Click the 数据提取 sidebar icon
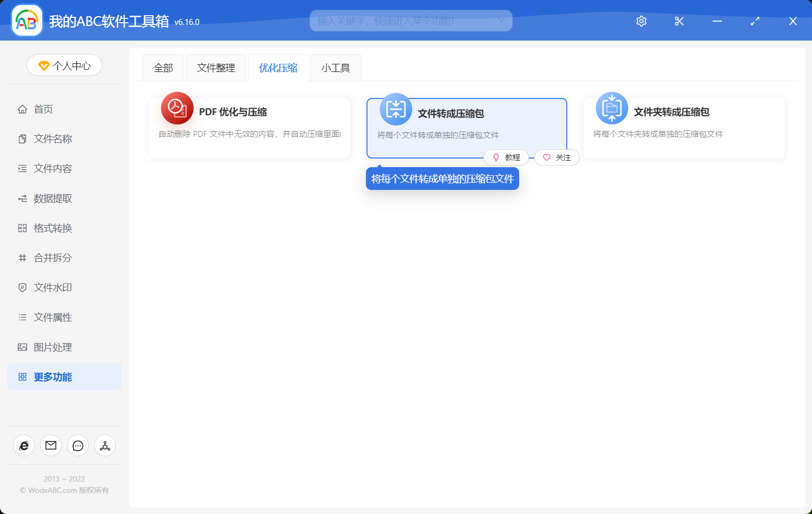Image resolution: width=812 pixels, height=514 pixels. [22, 198]
